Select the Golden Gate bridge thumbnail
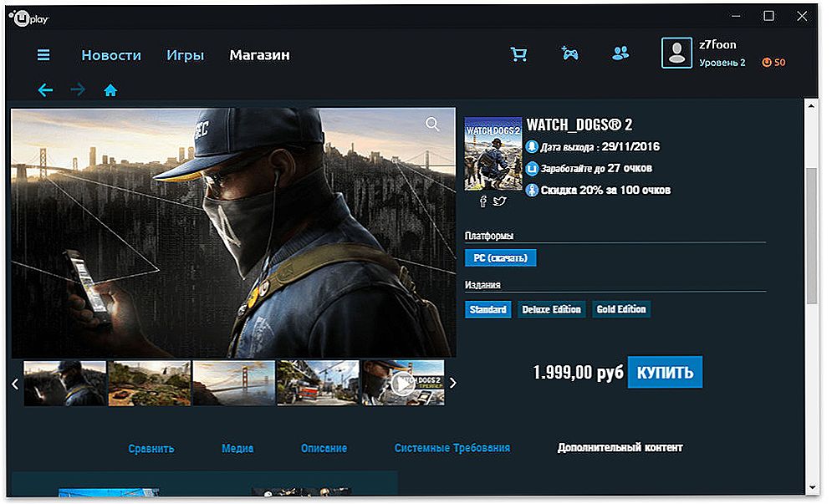The height and width of the screenshot is (504, 832). (233, 384)
